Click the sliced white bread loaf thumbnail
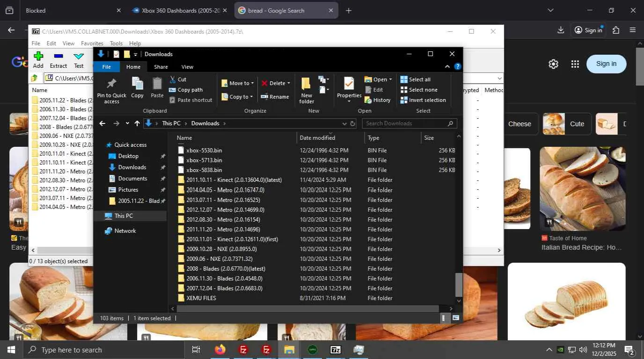644x359 pixels. click(566, 302)
